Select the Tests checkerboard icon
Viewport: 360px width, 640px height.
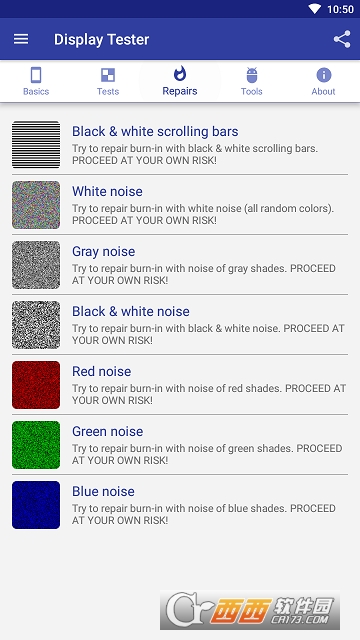click(x=108, y=75)
